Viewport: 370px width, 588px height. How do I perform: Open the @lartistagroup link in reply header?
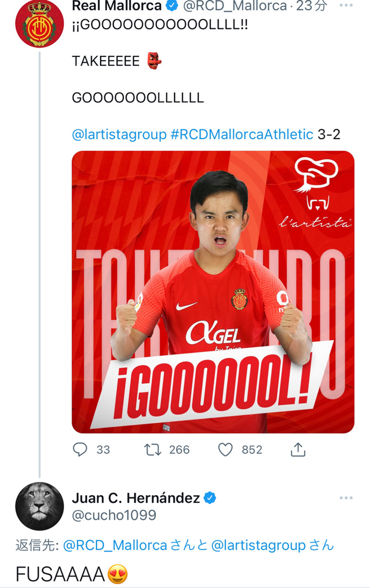[x=258, y=545]
